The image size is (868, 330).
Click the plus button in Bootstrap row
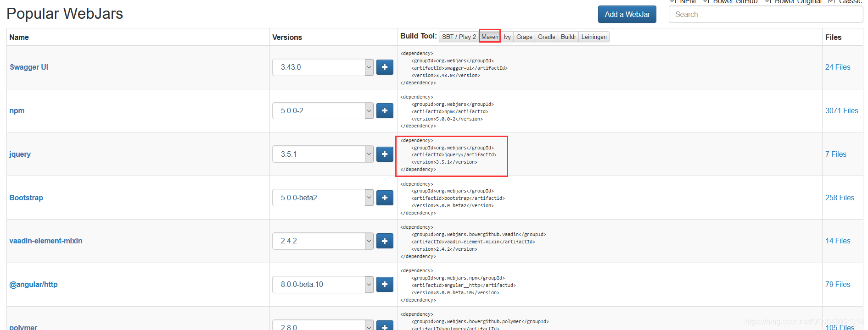coord(385,198)
